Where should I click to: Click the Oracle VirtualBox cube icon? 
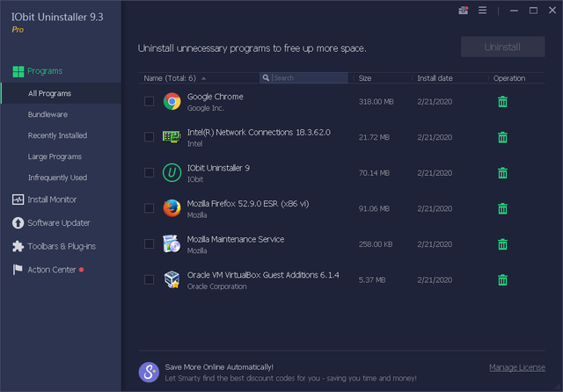coord(172,279)
